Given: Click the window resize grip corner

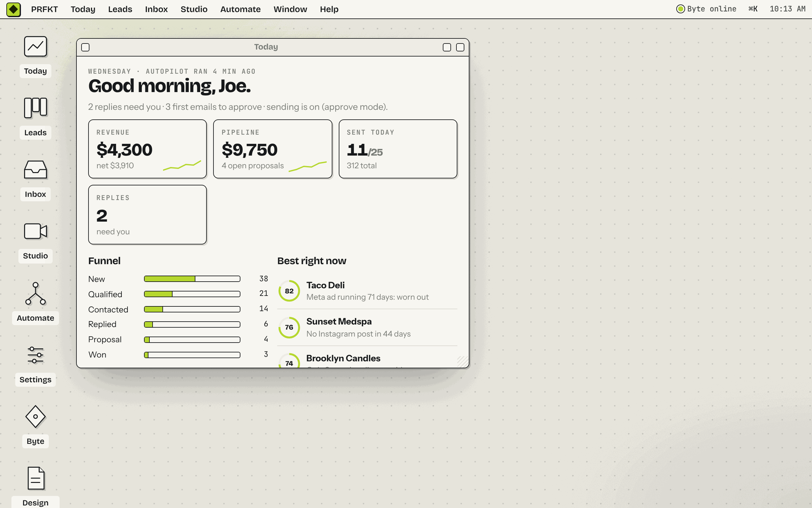Looking at the screenshot, I should click(x=463, y=362).
